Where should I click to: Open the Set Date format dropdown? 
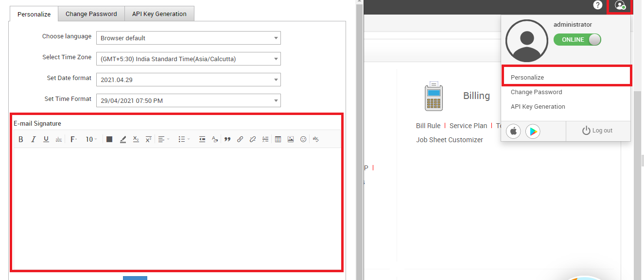tap(188, 80)
